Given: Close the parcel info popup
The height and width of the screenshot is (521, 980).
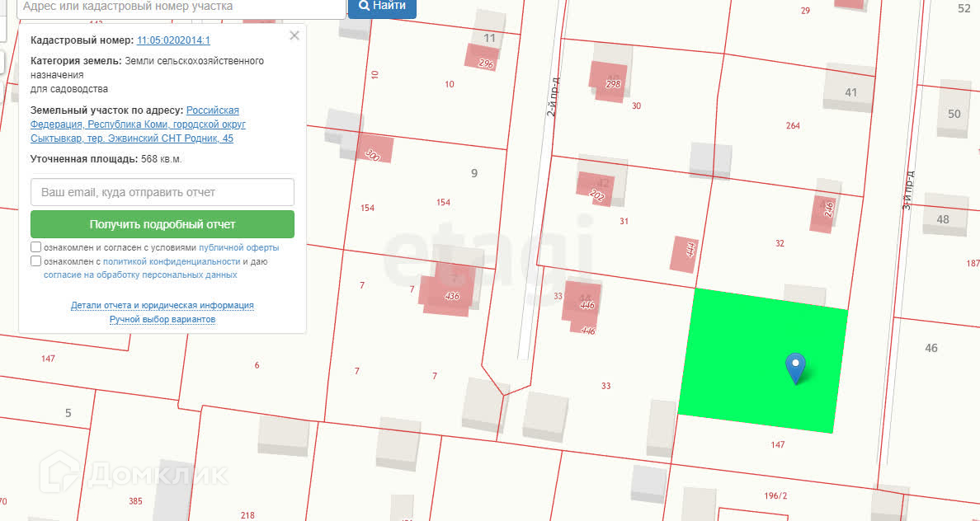Looking at the screenshot, I should 294,35.
